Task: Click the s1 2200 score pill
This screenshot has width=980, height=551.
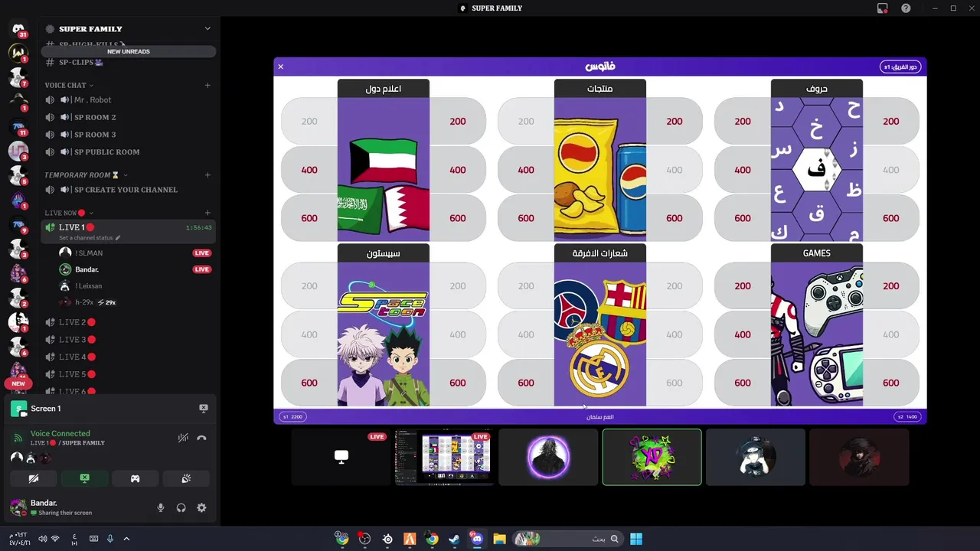Action: pyautogui.click(x=292, y=417)
